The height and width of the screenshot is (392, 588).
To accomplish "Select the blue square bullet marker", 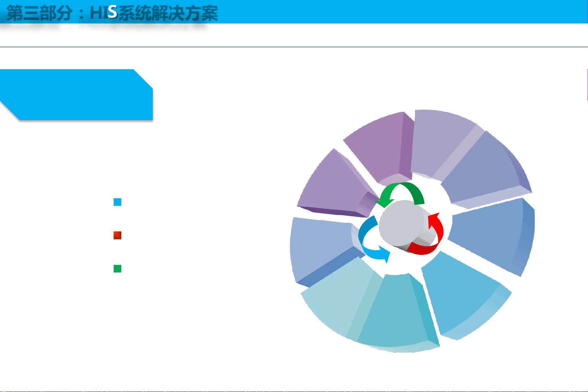I will click(117, 202).
